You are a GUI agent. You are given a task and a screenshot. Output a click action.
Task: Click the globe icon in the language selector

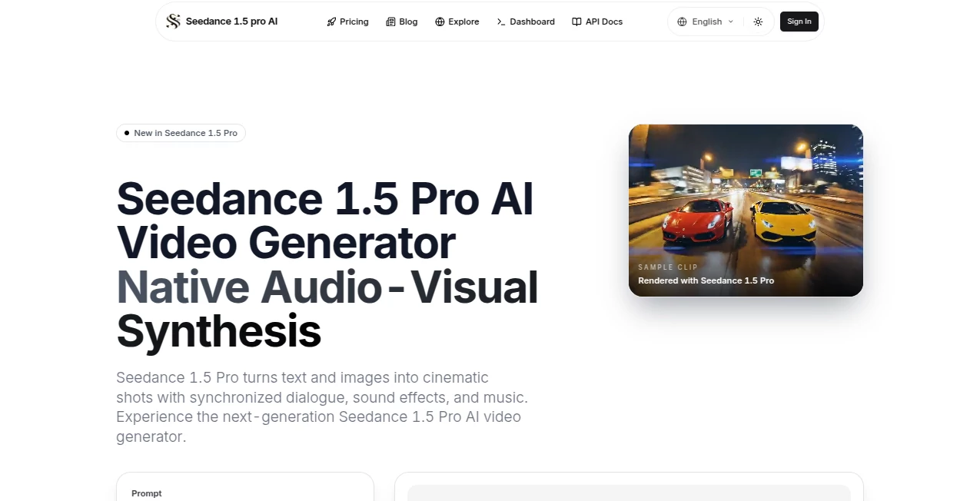click(x=681, y=22)
